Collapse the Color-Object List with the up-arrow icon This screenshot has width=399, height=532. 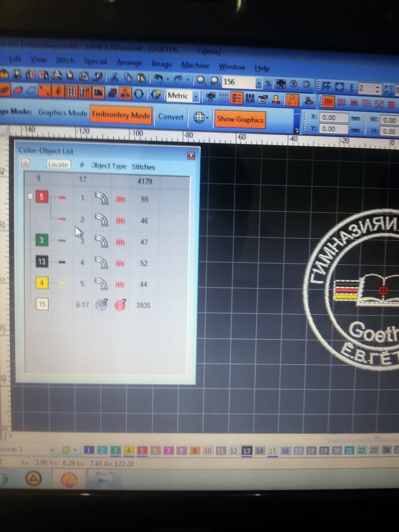[26, 163]
